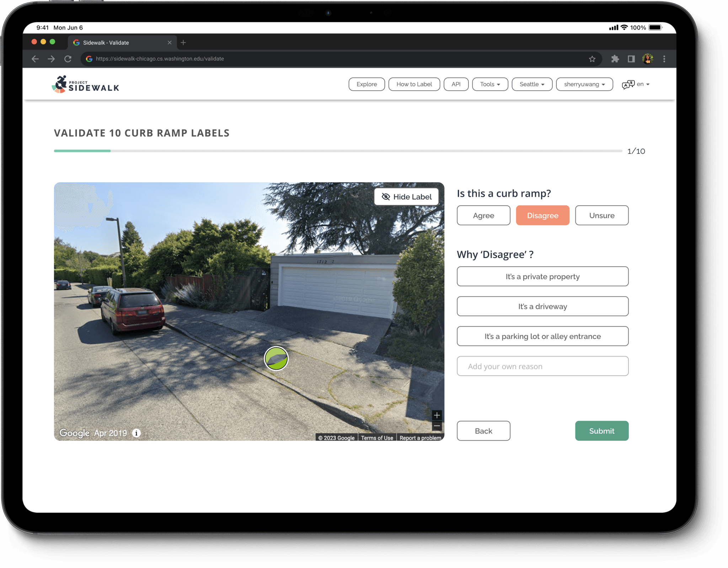The height and width of the screenshot is (568, 728).
Task: Click the green curb ramp label marker
Action: [276, 358]
